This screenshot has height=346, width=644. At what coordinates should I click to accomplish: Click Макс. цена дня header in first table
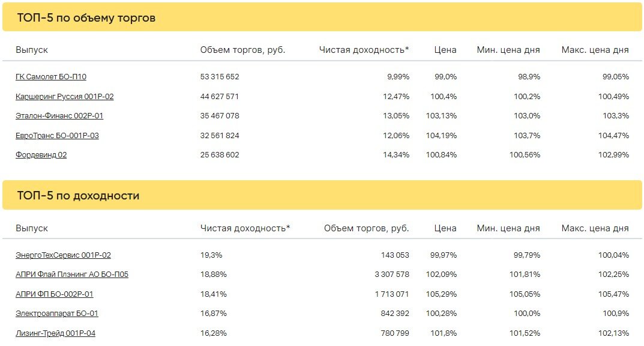[595, 50]
